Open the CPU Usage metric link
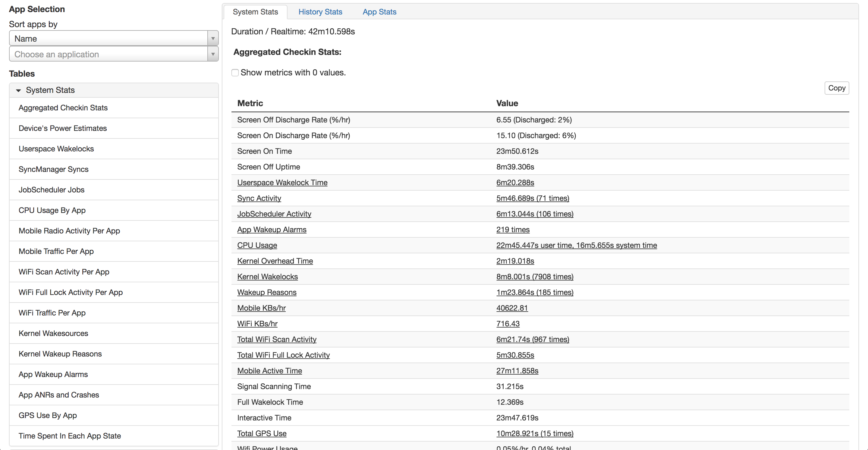The image size is (868, 450). point(257,245)
